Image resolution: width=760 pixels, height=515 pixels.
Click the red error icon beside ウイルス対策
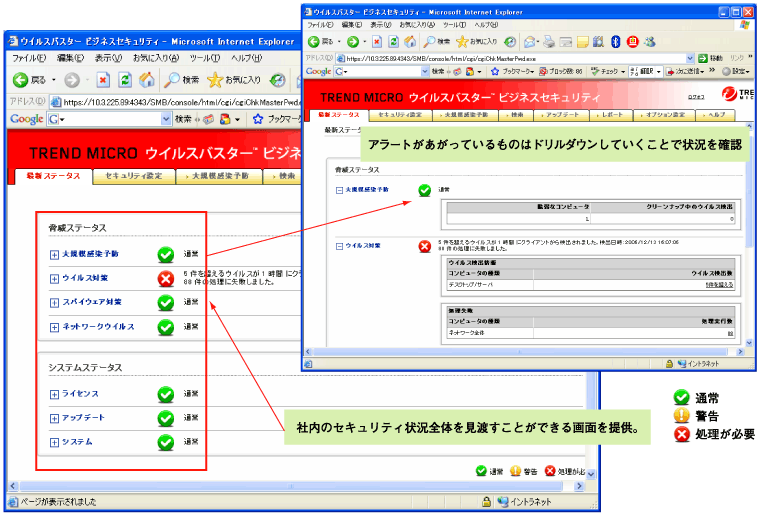[x=166, y=278]
